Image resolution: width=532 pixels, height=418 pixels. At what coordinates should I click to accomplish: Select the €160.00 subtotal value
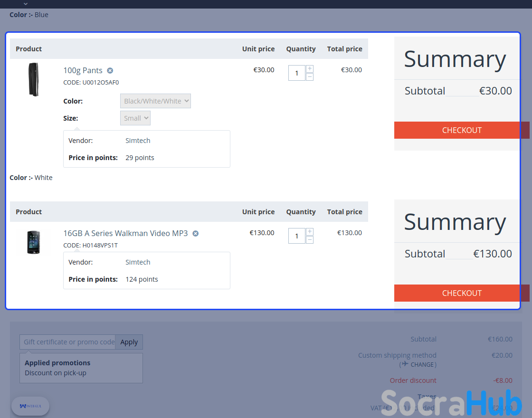[500, 339]
